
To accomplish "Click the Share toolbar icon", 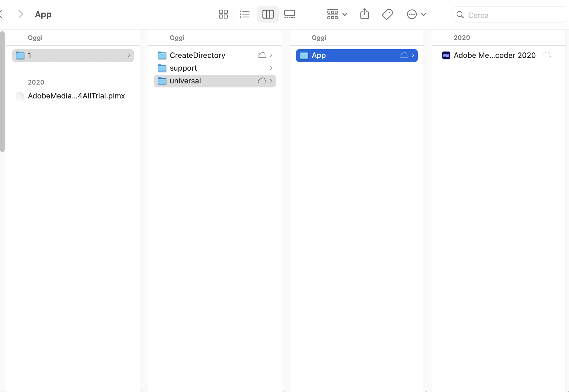I will click(364, 14).
